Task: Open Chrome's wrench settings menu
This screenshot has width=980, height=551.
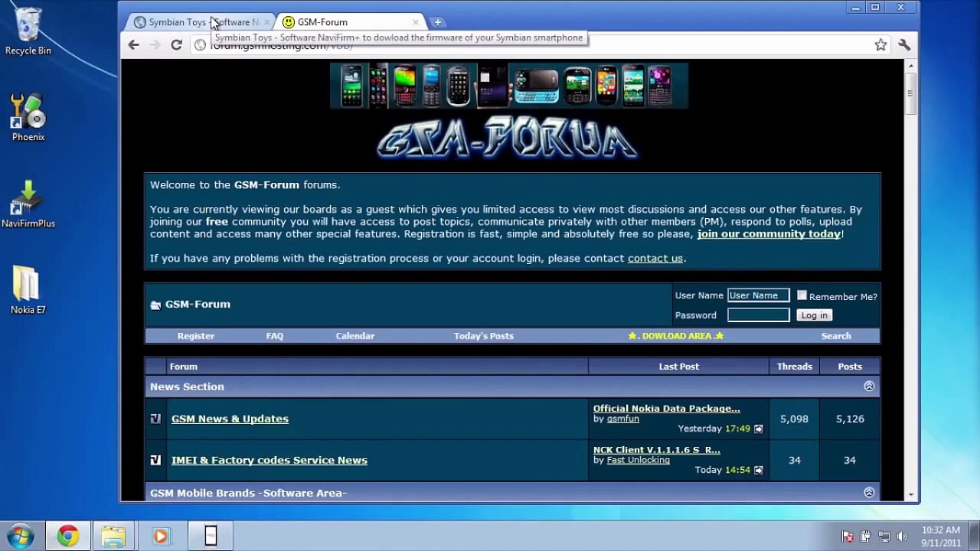Action: pyautogui.click(x=904, y=45)
